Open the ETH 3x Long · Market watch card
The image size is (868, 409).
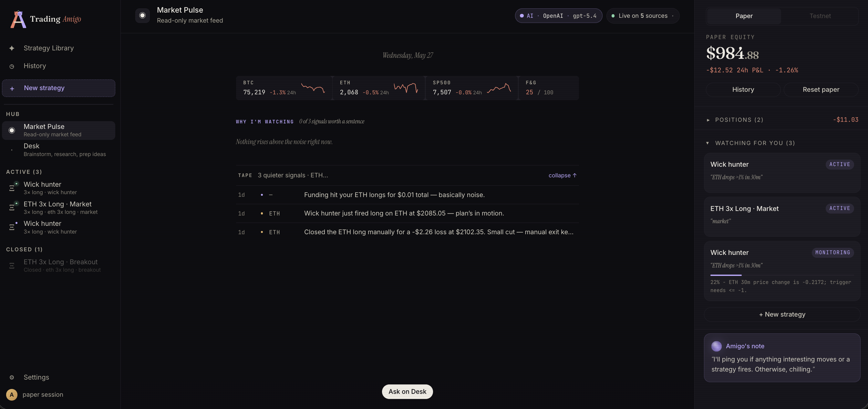tap(782, 217)
